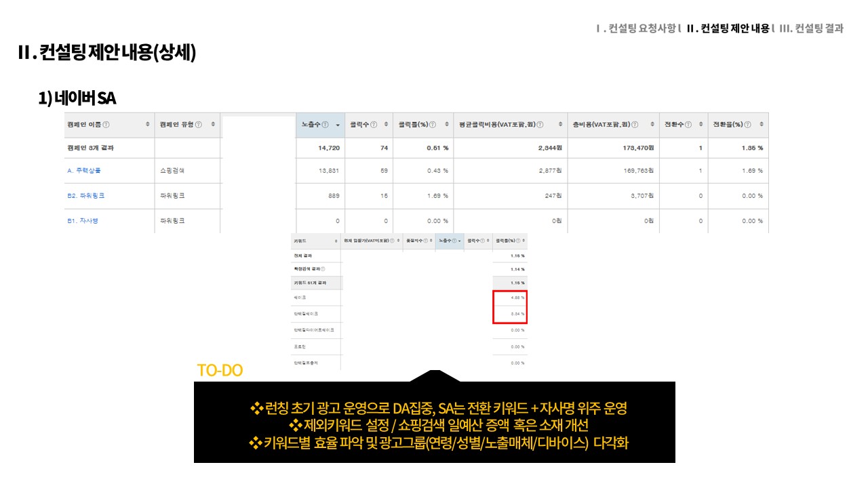Screen dimensions: 868x488
Task: Click help icon next to 클릭률(%) in campaign table
Action: 433,125
